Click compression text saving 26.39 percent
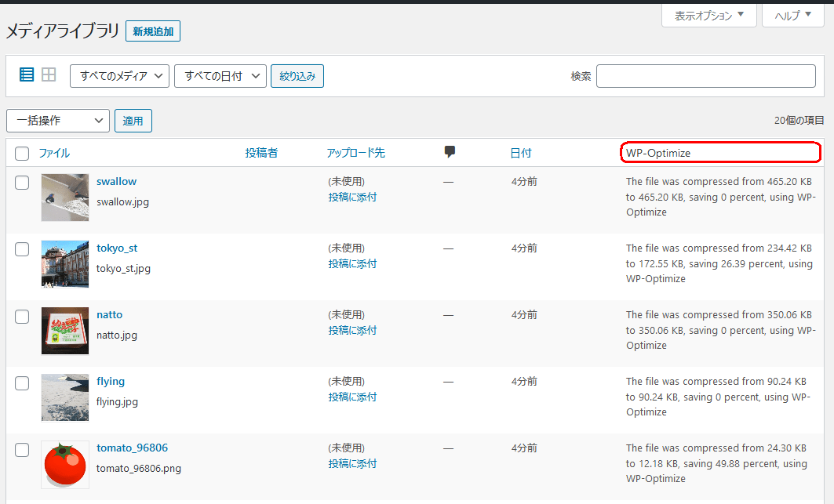 [x=719, y=263]
